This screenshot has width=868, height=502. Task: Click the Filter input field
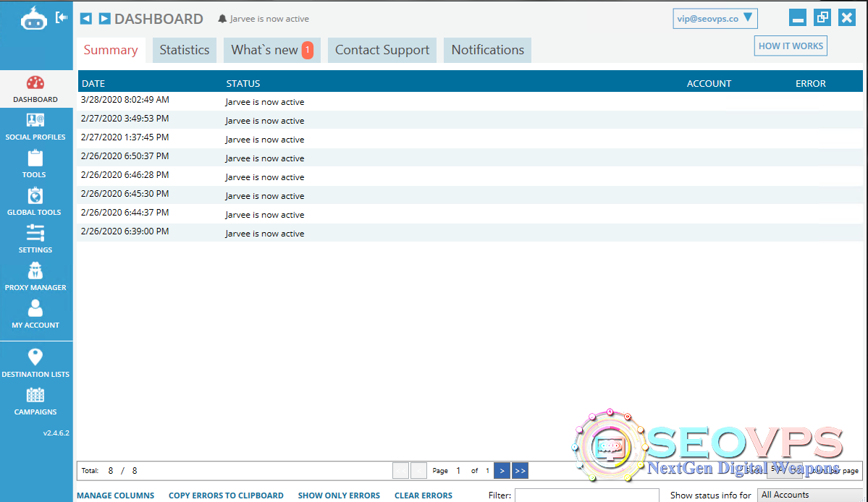click(x=587, y=495)
